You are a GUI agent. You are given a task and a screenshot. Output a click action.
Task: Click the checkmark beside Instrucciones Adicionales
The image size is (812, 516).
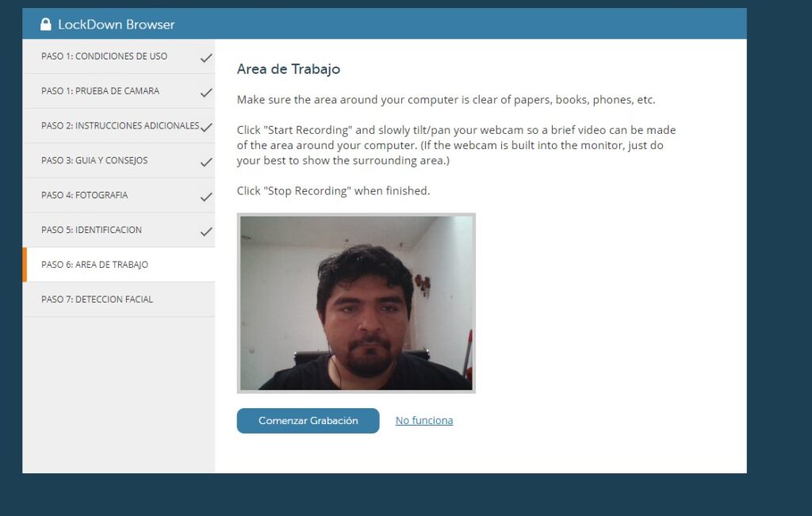click(x=206, y=127)
